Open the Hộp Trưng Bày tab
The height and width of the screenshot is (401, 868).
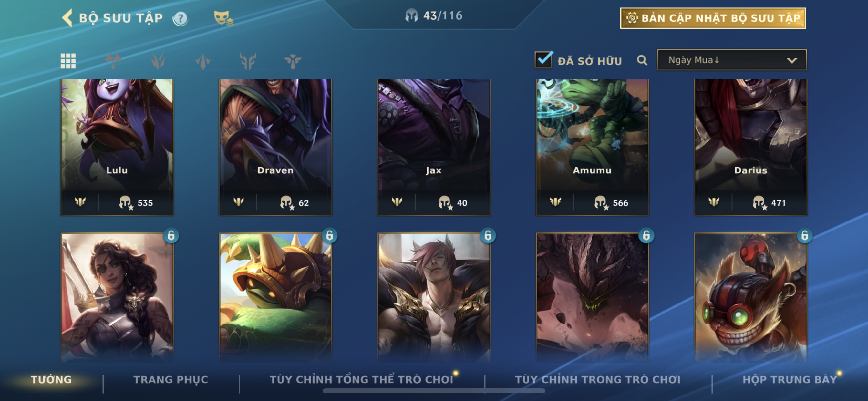(790, 379)
